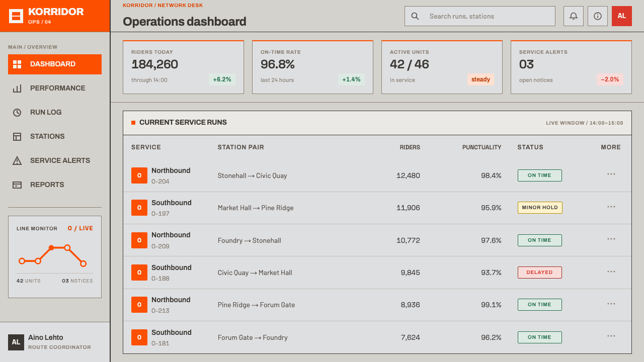Go to the Performance menu item
This screenshot has width=644, height=362.
tap(55, 88)
